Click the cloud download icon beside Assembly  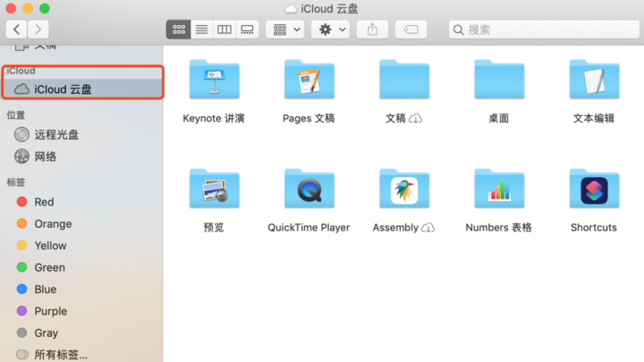(428, 228)
